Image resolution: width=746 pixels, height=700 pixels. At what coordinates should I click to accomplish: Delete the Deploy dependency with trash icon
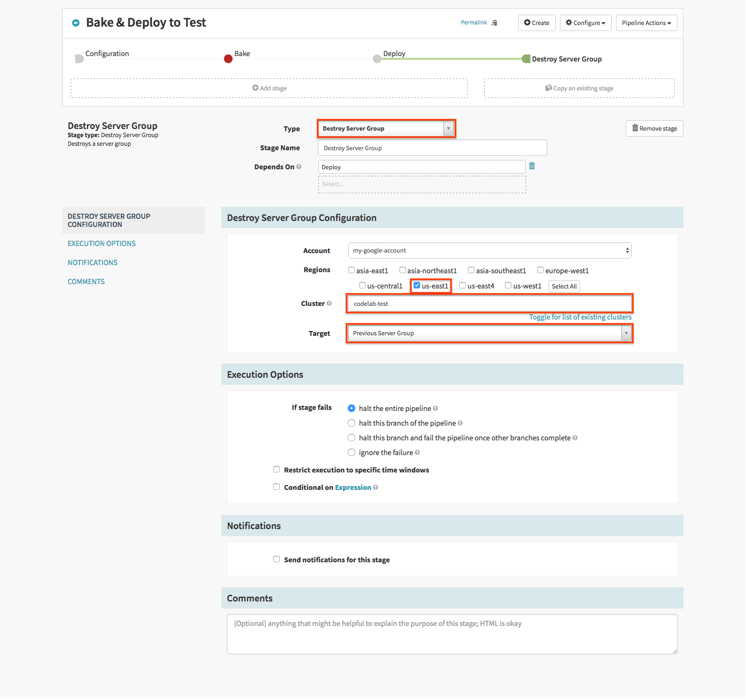pos(532,166)
